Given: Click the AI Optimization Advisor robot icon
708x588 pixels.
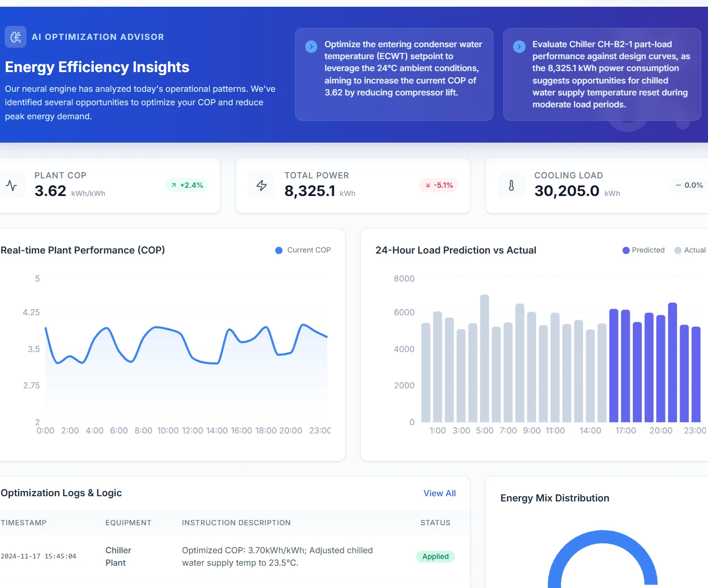Looking at the screenshot, I should (15, 37).
